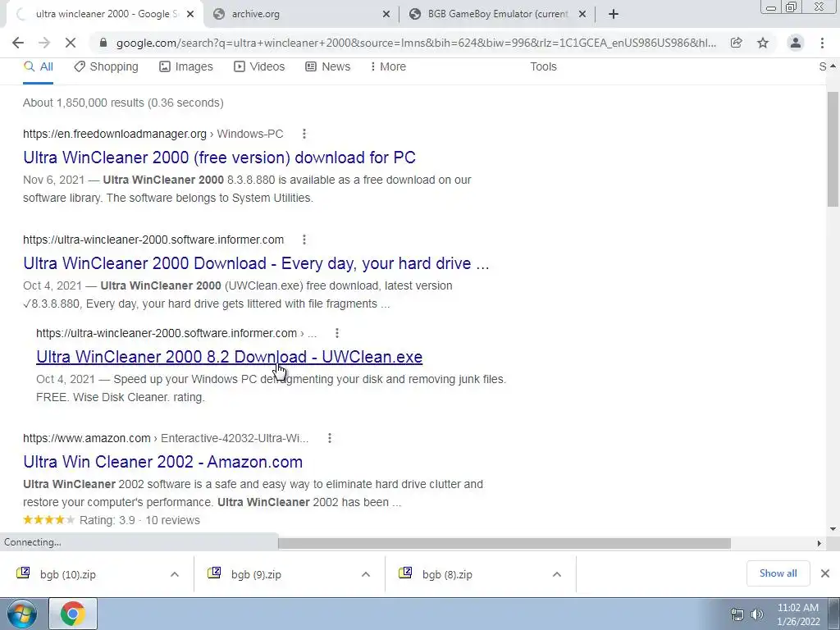Open the search Tools options
Screen dimensions: 840x630
coord(543,66)
